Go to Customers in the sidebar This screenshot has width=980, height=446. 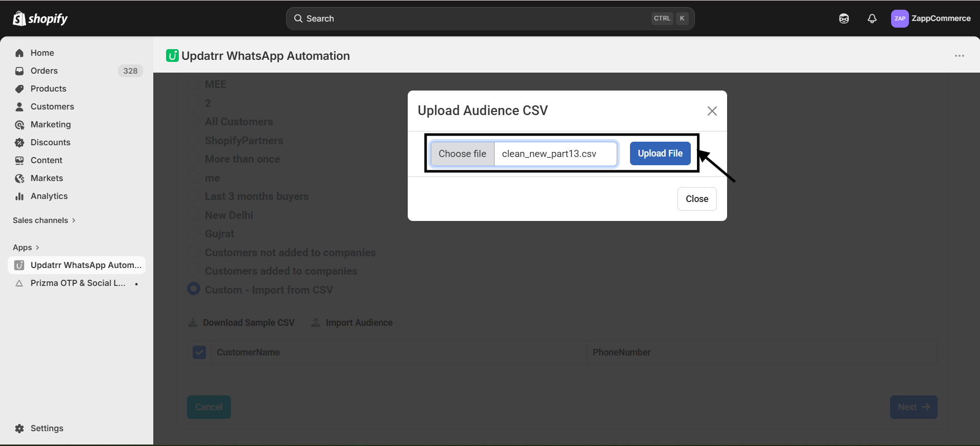coord(52,107)
